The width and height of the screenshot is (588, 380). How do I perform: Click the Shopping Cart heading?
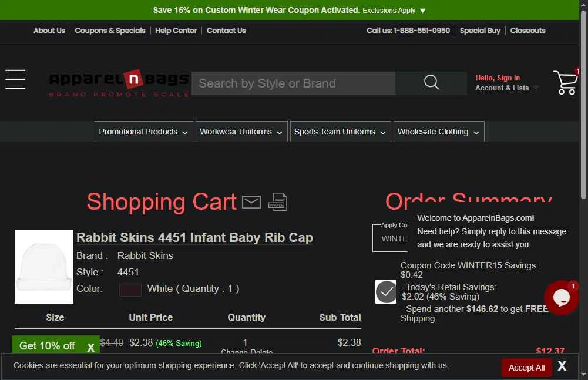click(x=162, y=202)
